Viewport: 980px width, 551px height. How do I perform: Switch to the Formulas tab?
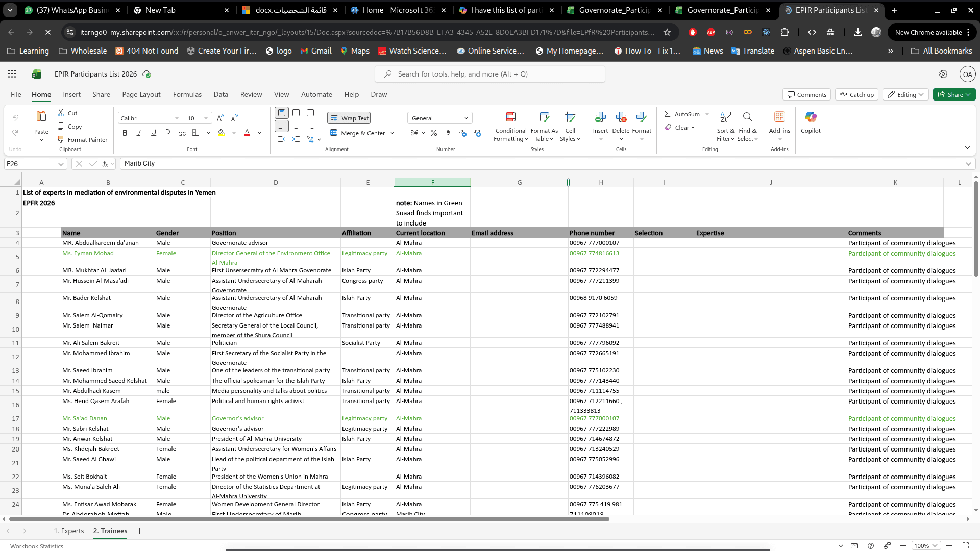[x=187, y=94]
